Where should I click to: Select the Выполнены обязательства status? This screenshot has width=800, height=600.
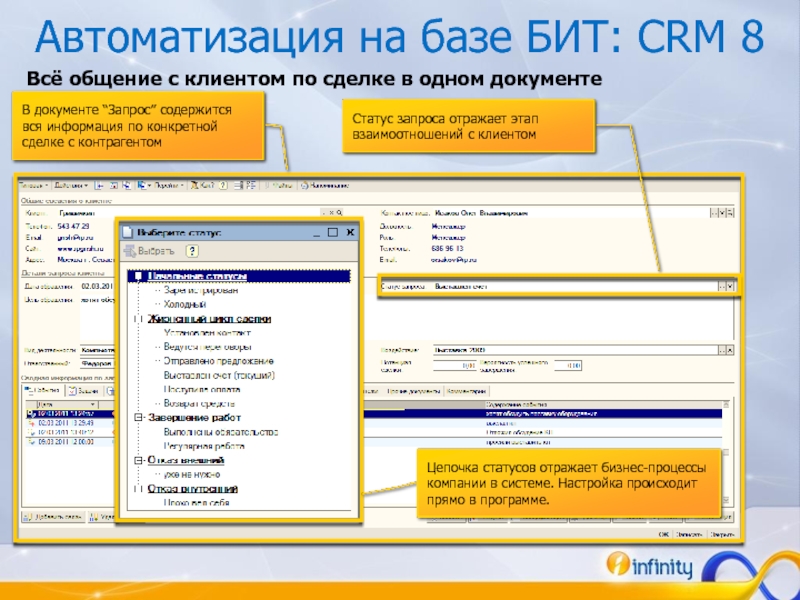point(221,432)
